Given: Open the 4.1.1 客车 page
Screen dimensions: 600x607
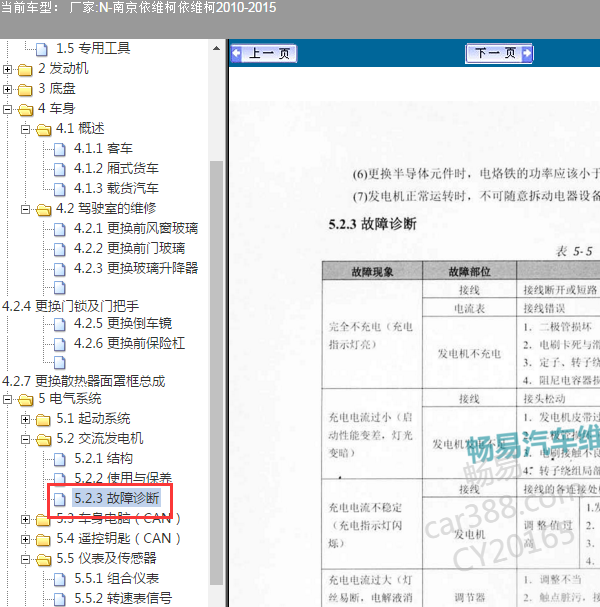Looking at the screenshot, I should pyautogui.click(x=103, y=149).
